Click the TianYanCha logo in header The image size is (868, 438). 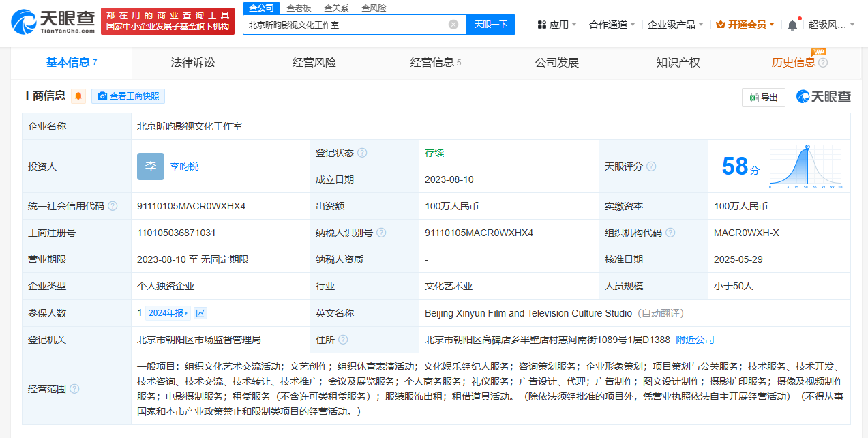[53, 21]
